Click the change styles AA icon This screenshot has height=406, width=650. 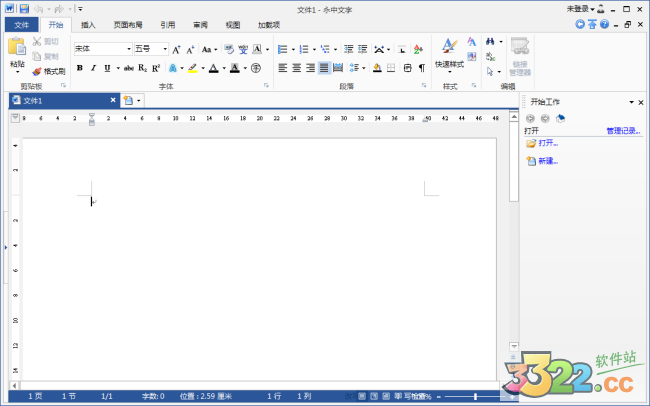pos(471,41)
